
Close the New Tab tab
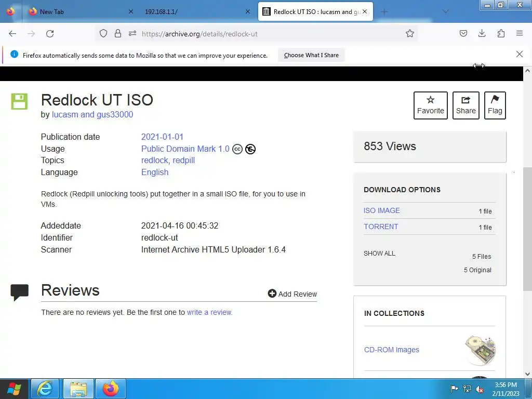click(131, 11)
